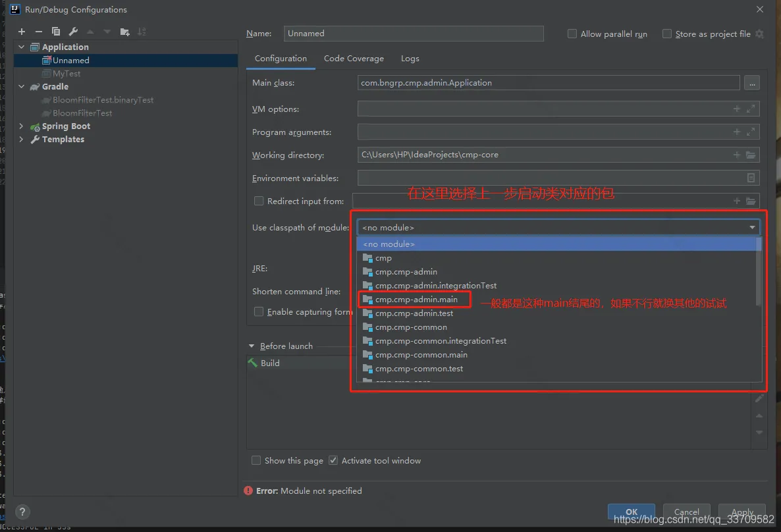The width and height of the screenshot is (781, 532).
Task: Select cmp.cmp-admin.main module
Action: (556, 300)
